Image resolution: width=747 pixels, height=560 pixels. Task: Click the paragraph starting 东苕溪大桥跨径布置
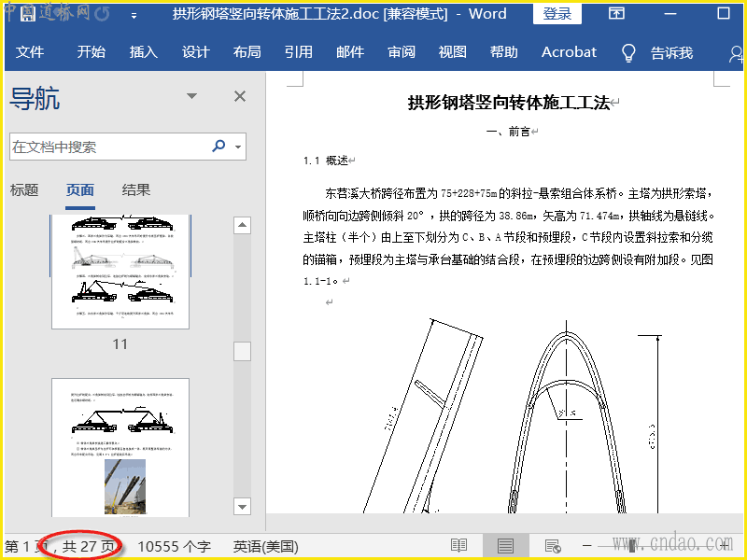508,237
